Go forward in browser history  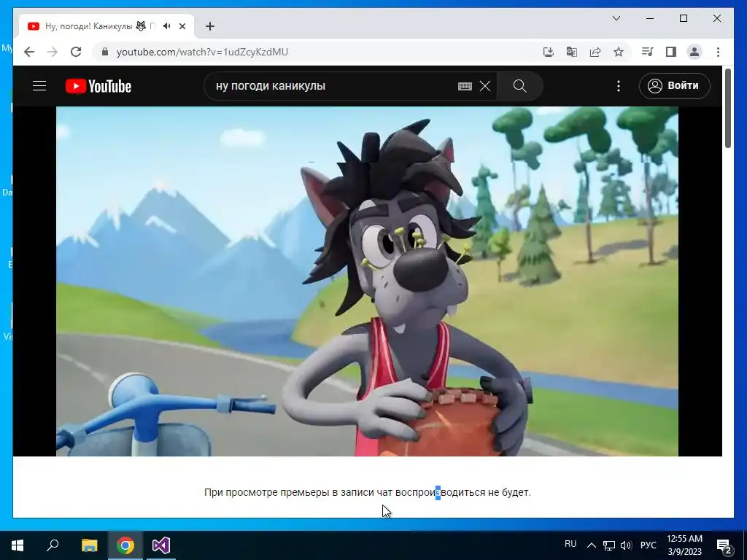(53, 52)
